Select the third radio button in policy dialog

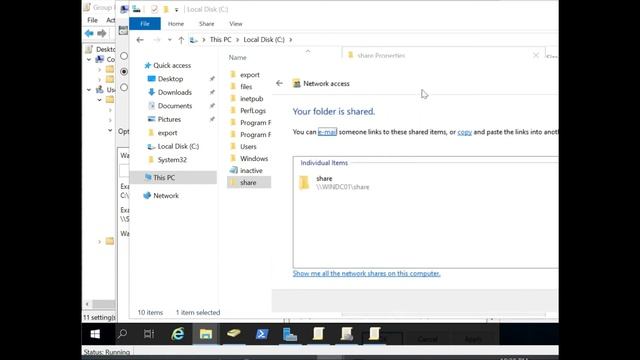[124, 87]
